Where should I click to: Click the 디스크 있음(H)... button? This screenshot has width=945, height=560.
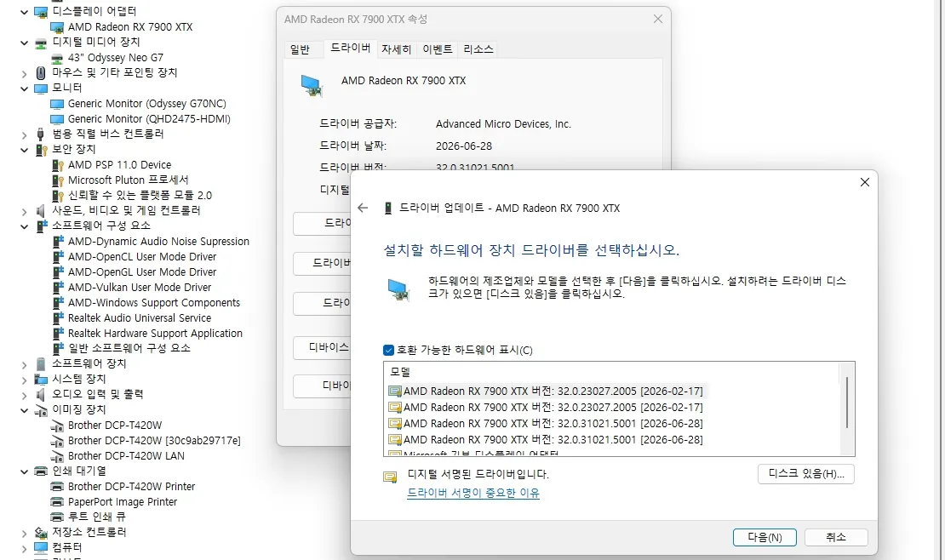pos(805,474)
